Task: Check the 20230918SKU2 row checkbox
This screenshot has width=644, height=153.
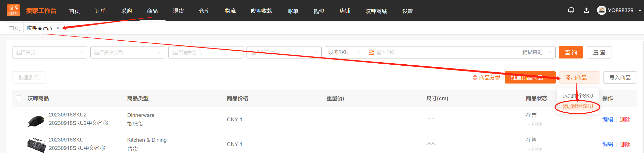Action: tap(19, 120)
